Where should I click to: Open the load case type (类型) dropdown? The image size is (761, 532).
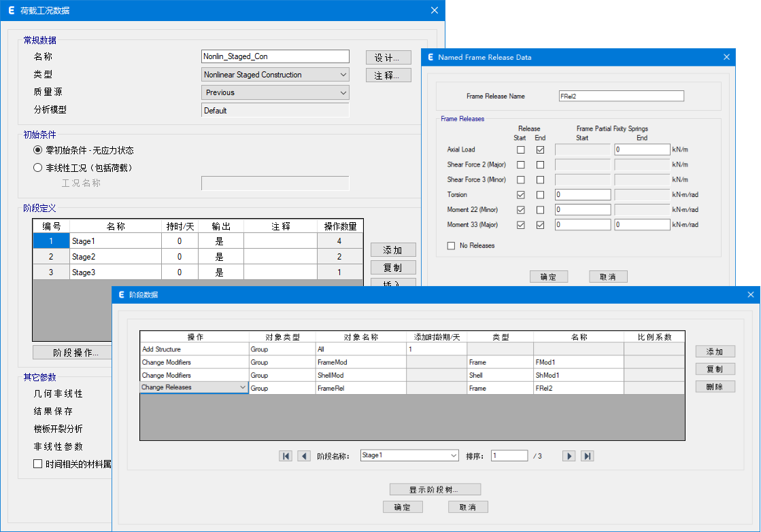coord(275,75)
